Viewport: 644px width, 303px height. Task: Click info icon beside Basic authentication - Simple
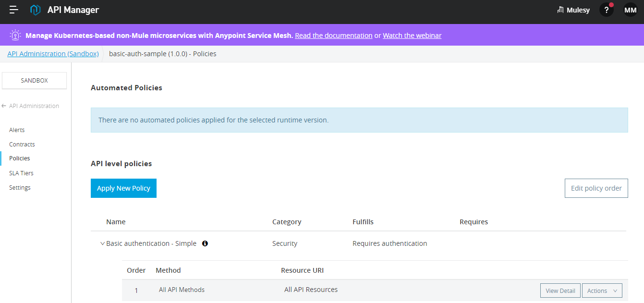(x=205, y=243)
